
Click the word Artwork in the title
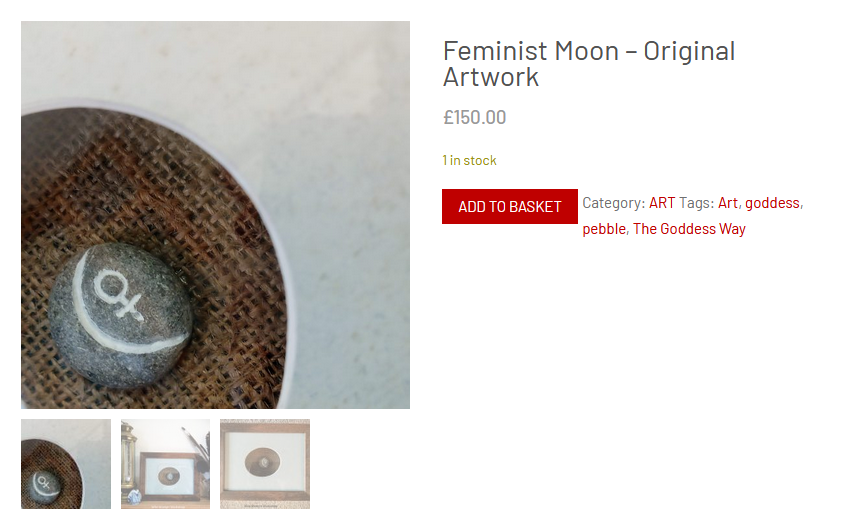[491, 77]
